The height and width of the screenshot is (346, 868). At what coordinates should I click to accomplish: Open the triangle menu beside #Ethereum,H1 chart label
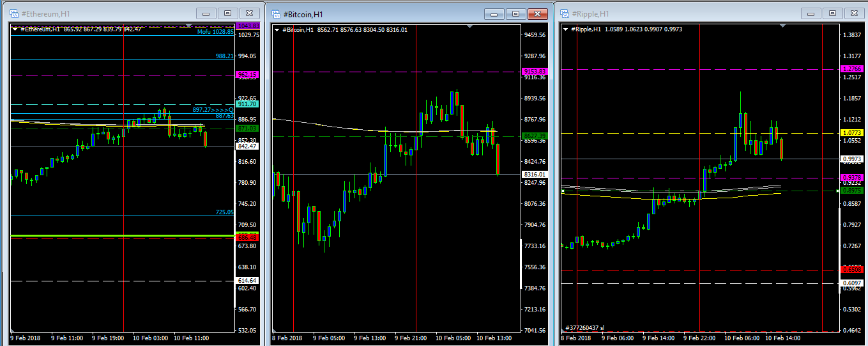click(x=15, y=29)
